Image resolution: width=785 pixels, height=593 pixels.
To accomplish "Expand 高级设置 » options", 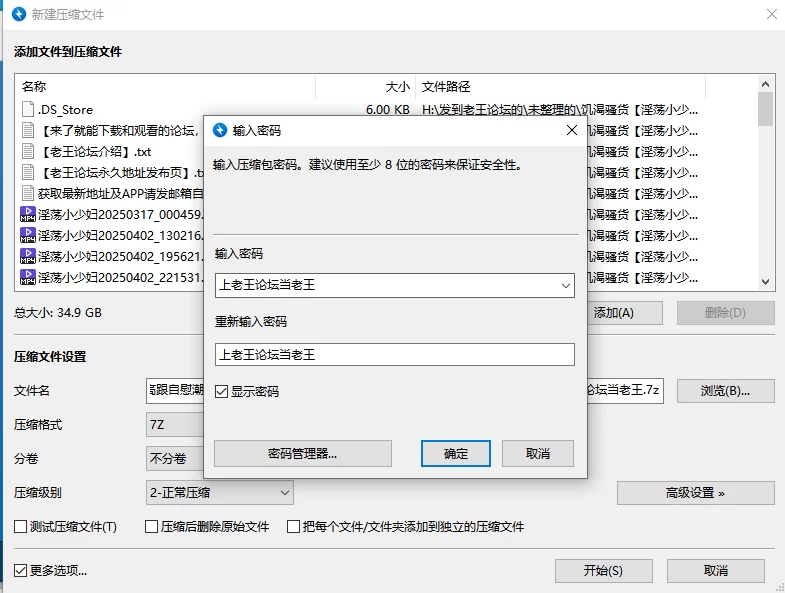I will click(695, 493).
